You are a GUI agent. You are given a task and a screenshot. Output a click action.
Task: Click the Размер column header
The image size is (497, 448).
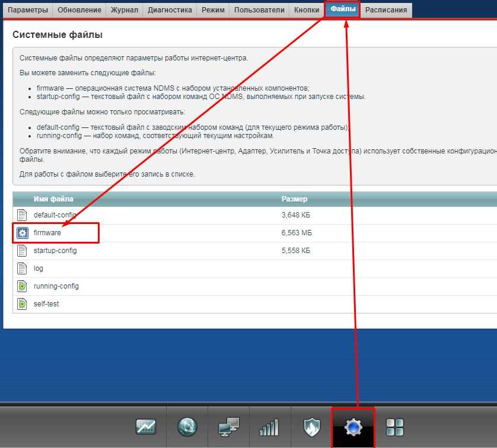pyautogui.click(x=294, y=199)
